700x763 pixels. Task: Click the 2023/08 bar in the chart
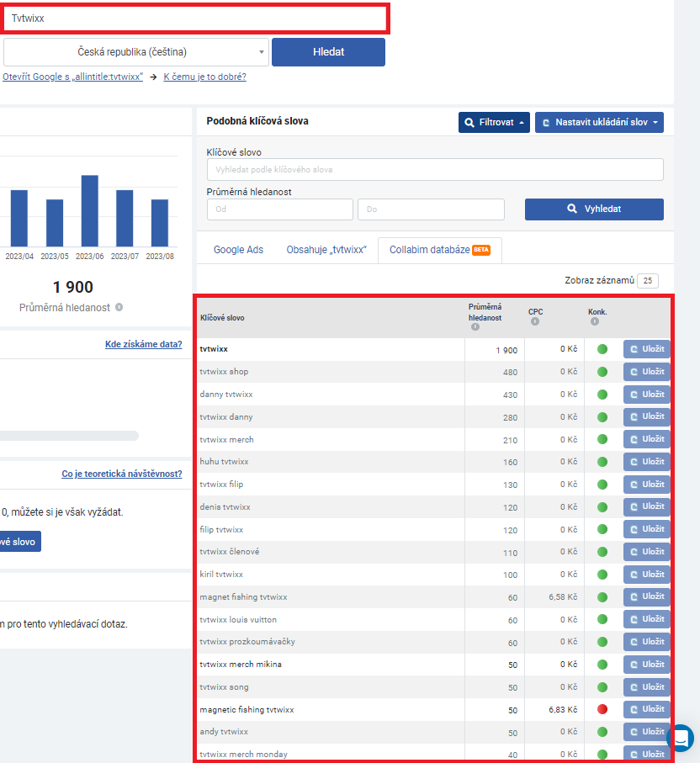pyautogui.click(x=160, y=223)
